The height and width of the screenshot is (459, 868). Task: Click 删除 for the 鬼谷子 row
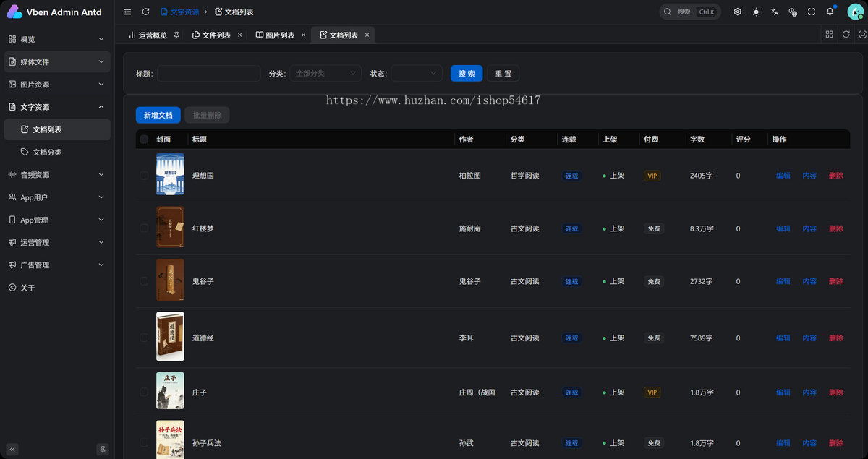pyautogui.click(x=836, y=281)
